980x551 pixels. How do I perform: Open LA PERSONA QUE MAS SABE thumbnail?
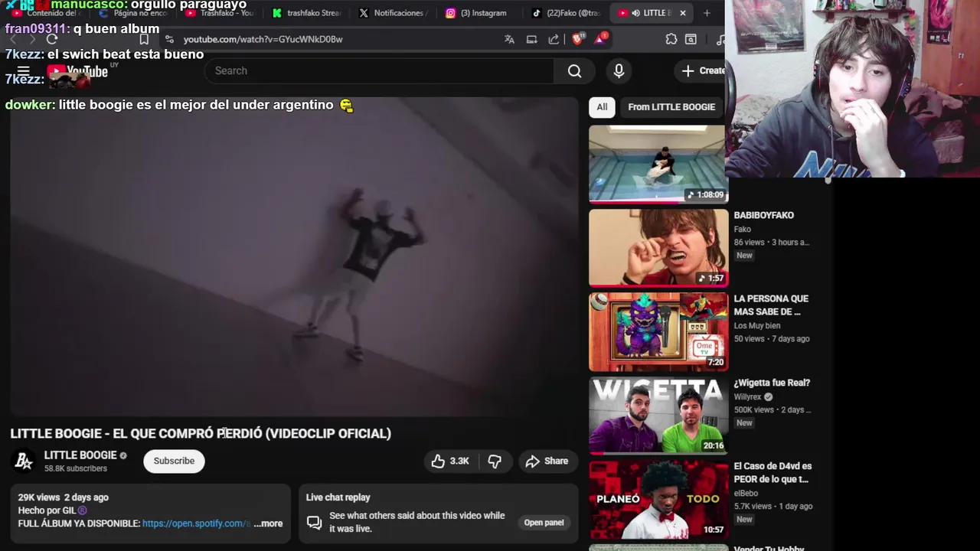658,331
